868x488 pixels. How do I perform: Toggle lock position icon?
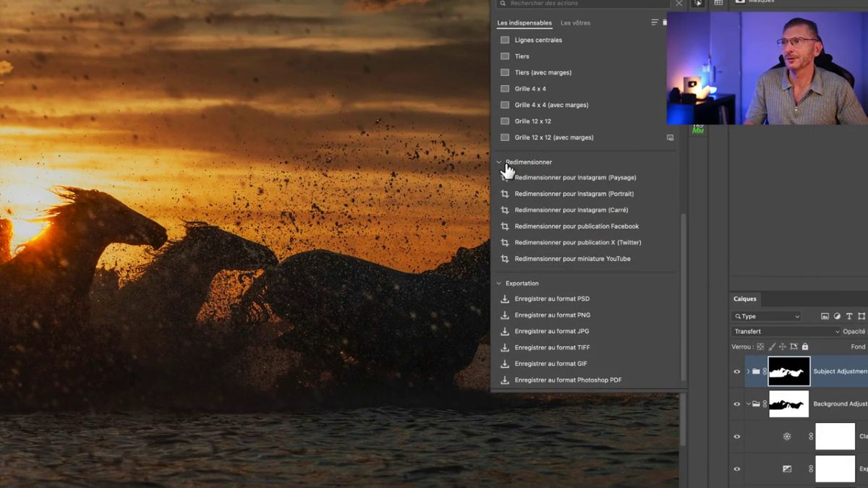(x=782, y=347)
